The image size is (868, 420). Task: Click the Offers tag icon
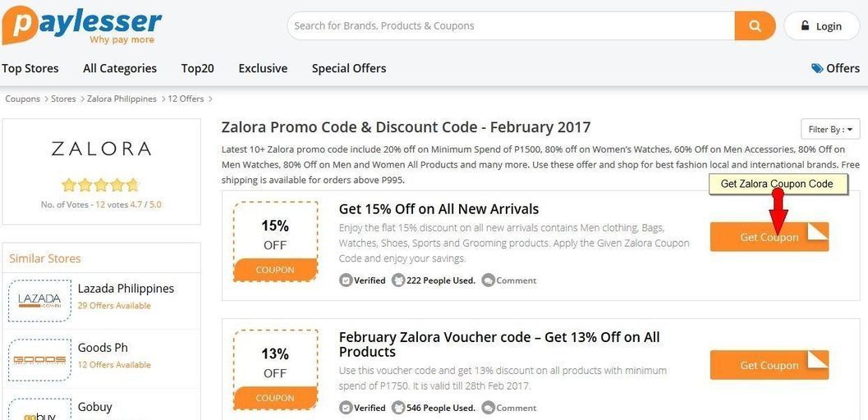817,68
